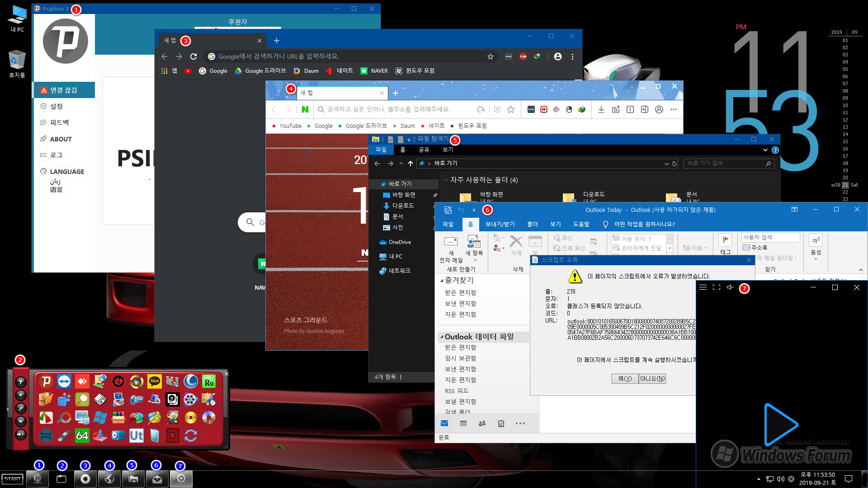This screenshot has height=488, width=868.
Task: Toggle the Whale browser bookmark star
Action: tap(511, 109)
